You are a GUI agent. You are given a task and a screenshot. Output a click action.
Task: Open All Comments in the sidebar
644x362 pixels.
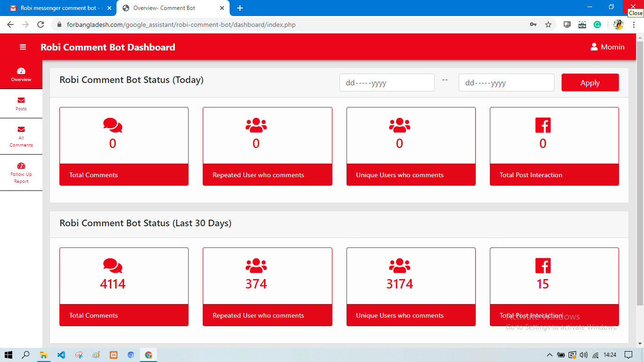coord(21,136)
